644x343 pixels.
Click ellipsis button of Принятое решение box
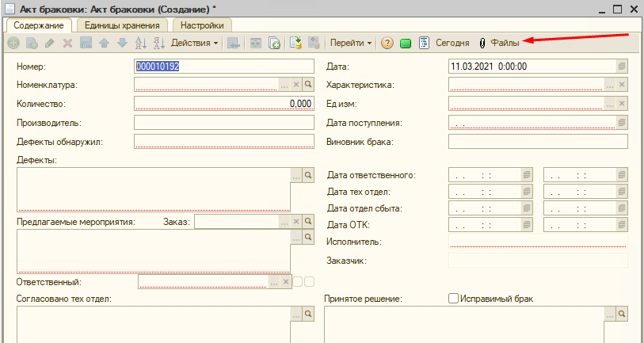(610, 314)
